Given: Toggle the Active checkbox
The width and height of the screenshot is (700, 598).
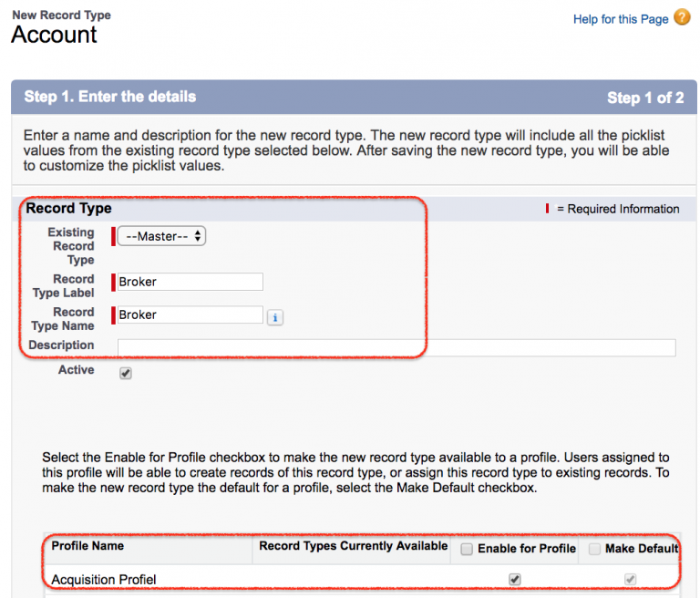Looking at the screenshot, I should [x=126, y=373].
